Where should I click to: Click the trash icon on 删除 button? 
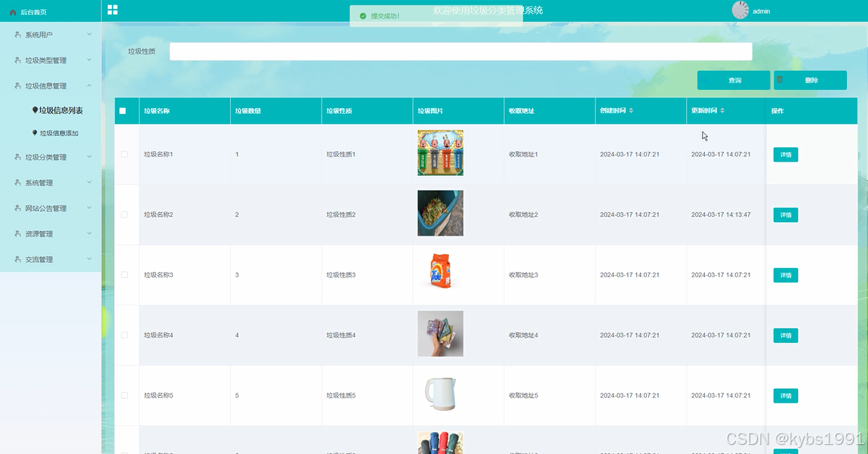tap(780, 80)
